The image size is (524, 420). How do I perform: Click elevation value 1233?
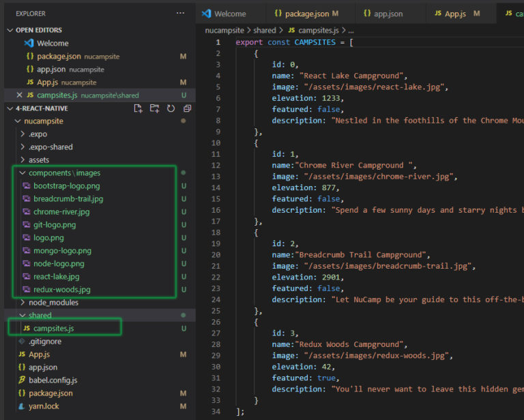pos(330,98)
